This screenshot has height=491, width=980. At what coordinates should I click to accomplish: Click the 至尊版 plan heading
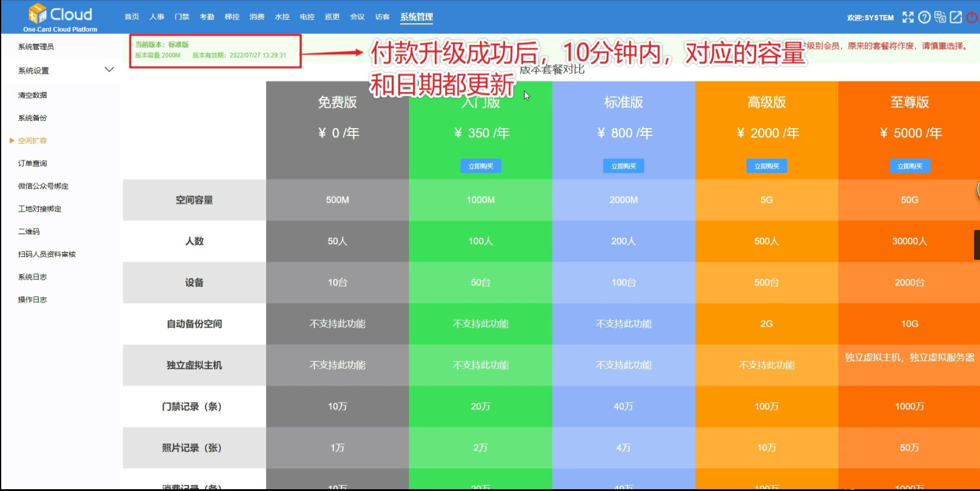tap(910, 102)
